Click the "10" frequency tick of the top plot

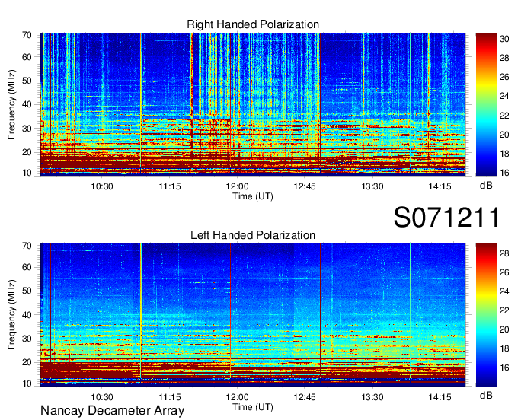pyautogui.click(x=27, y=173)
